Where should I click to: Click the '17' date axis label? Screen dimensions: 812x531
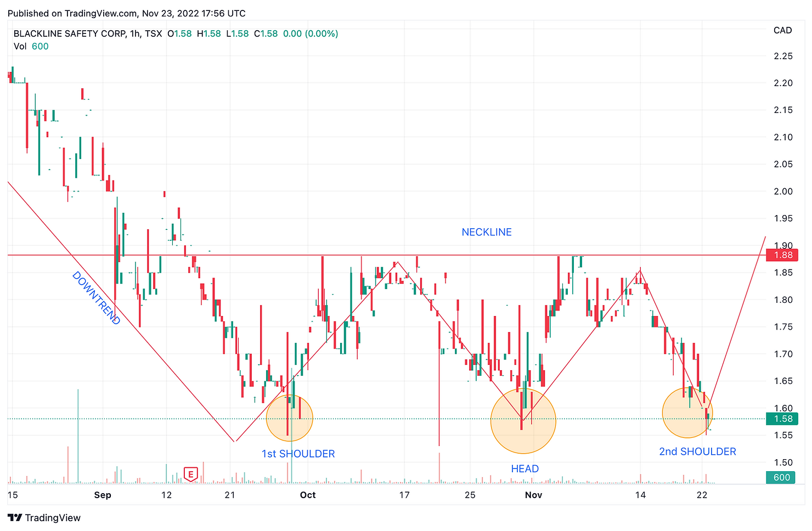pos(404,495)
